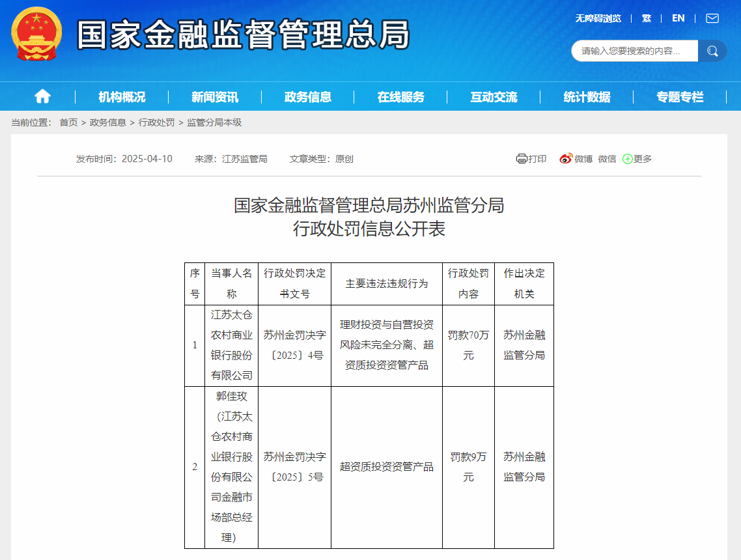Share via the Weibo icon
The image size is (741, 560).
566,159
